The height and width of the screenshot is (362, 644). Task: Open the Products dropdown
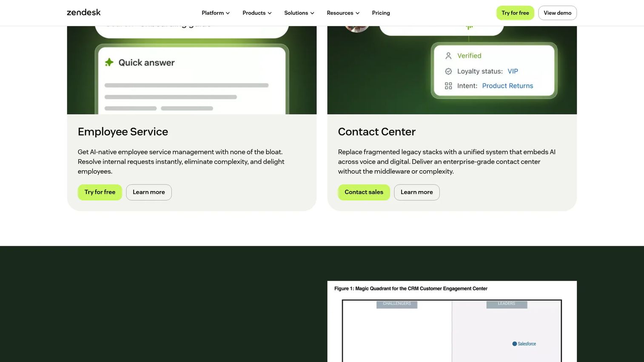tap(257, 13)
